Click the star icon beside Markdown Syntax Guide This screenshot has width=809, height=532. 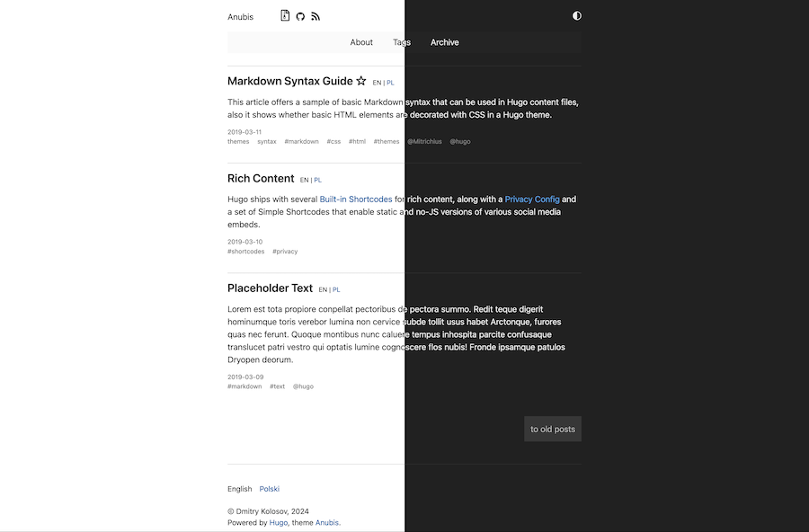click(361, 81)
